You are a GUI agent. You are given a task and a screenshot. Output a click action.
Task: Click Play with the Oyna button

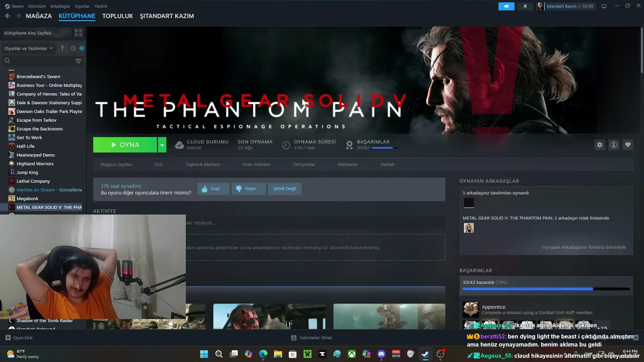coord(125,145)
